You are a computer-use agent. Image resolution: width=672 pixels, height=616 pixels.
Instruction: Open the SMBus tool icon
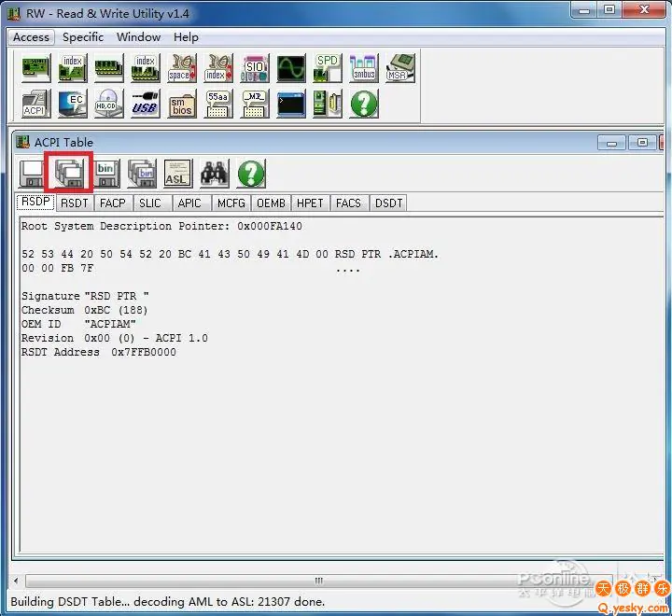363,69
